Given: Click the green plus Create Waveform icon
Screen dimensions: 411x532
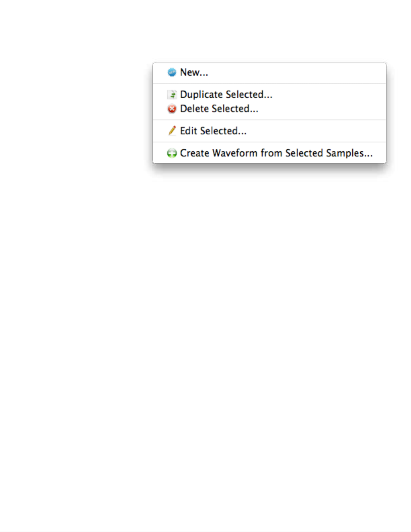Looking at the screenshot, I should [x=172, y=153].
